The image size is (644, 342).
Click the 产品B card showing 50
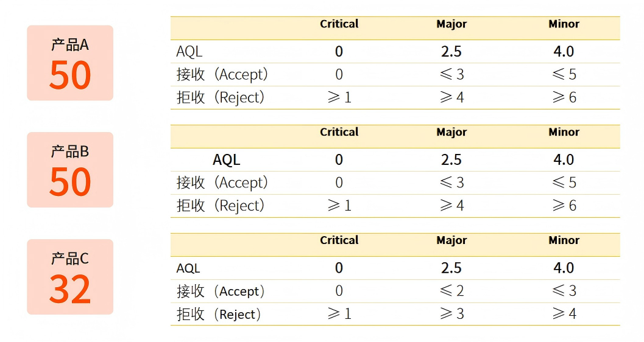(x=70, y=170)
